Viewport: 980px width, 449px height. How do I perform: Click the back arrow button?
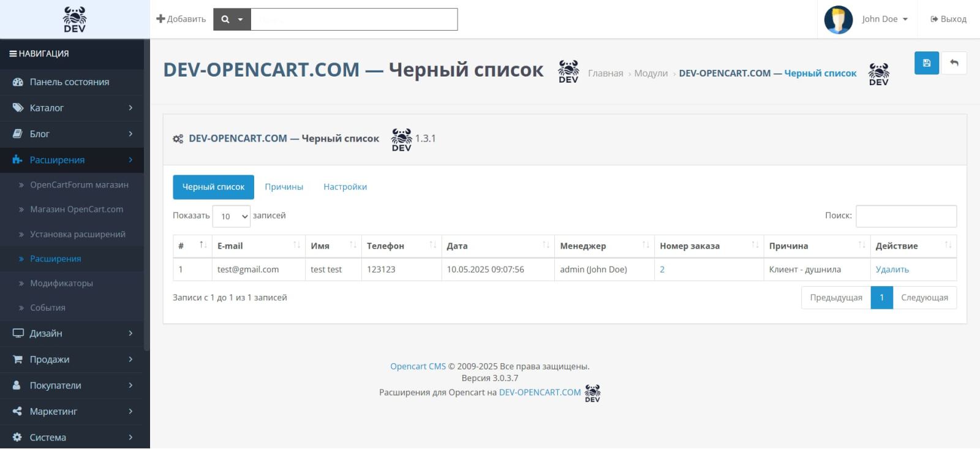coord(954,63)
